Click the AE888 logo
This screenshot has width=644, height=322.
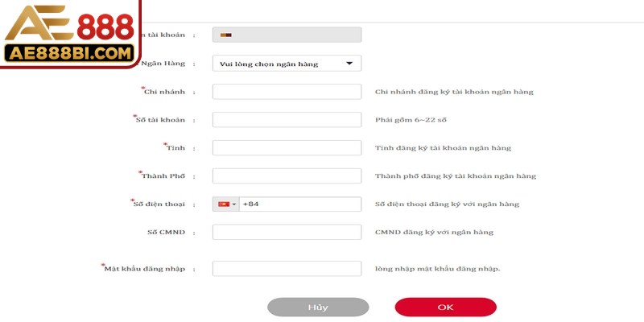[x=70, y=33]
